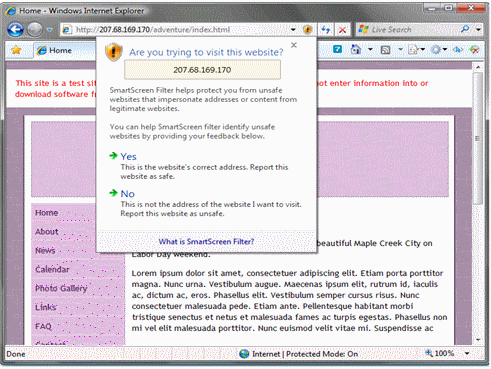This screenshot has width=491, height=369.
Task: Open the Links item in site navigation
Action: click(46, 307)
